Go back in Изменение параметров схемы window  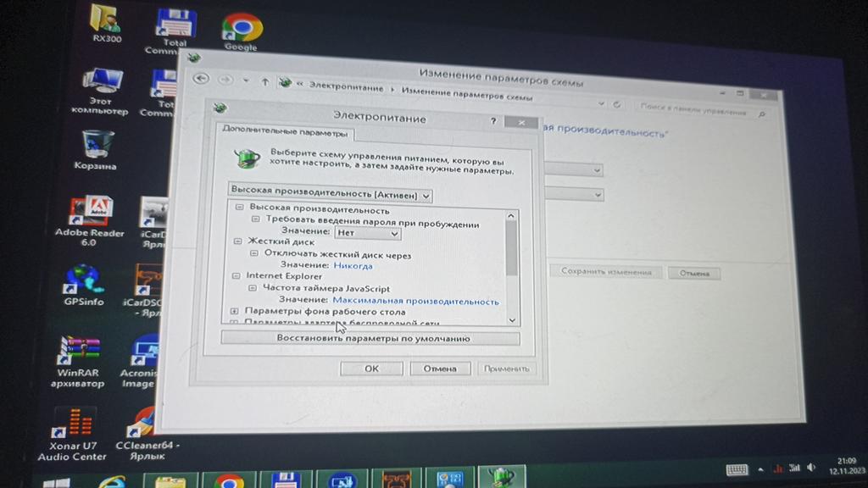pos(201,78)
